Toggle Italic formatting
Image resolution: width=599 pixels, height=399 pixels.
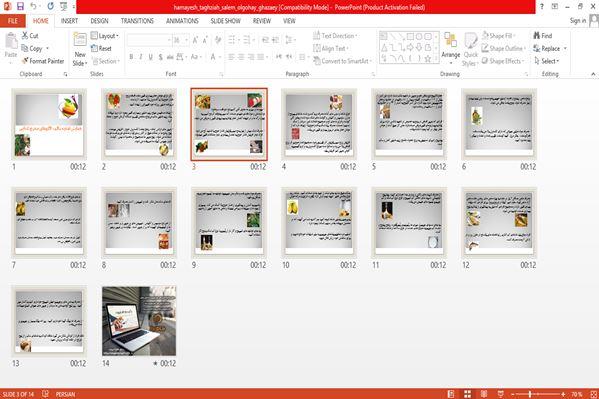[141, 57]
